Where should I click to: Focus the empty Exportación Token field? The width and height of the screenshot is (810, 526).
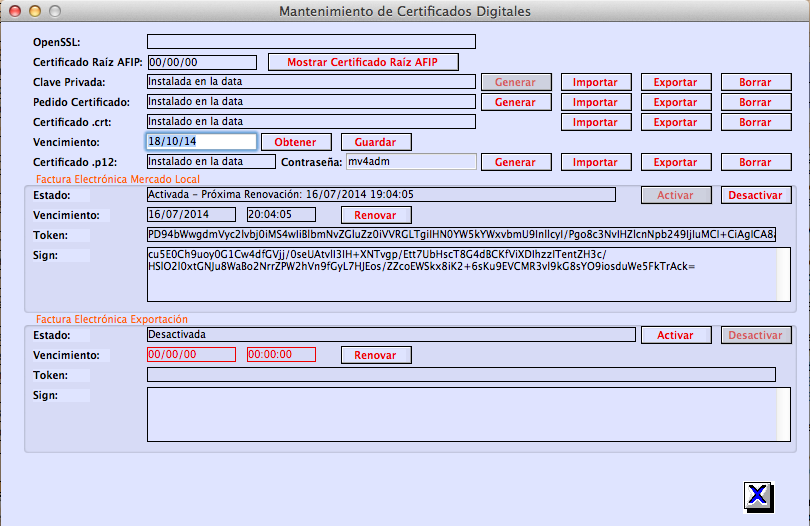pyautogui.click(x=461, y=375)
